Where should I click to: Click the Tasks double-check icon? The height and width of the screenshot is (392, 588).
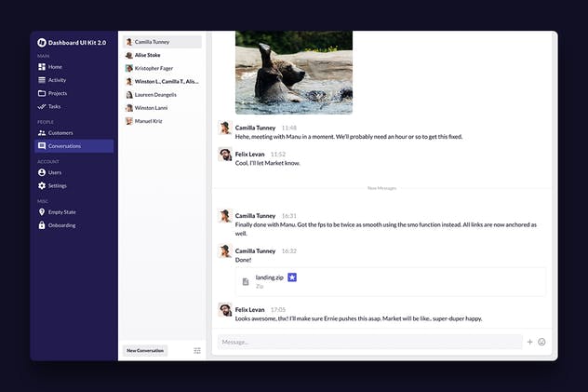(42, 106)
